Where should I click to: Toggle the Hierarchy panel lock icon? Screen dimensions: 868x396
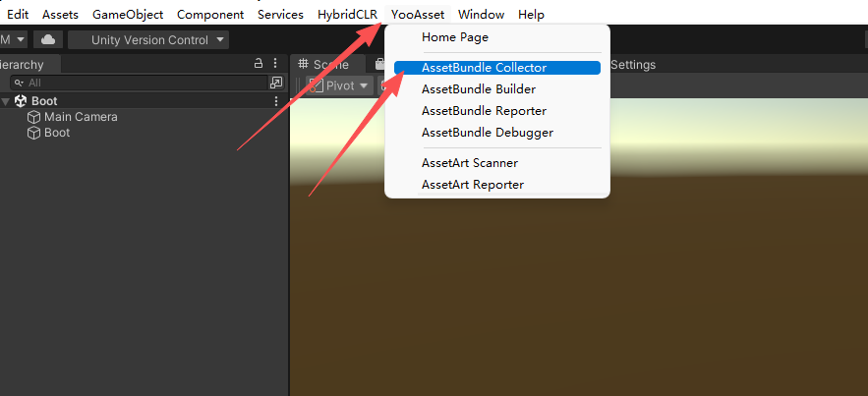point(259,63)
